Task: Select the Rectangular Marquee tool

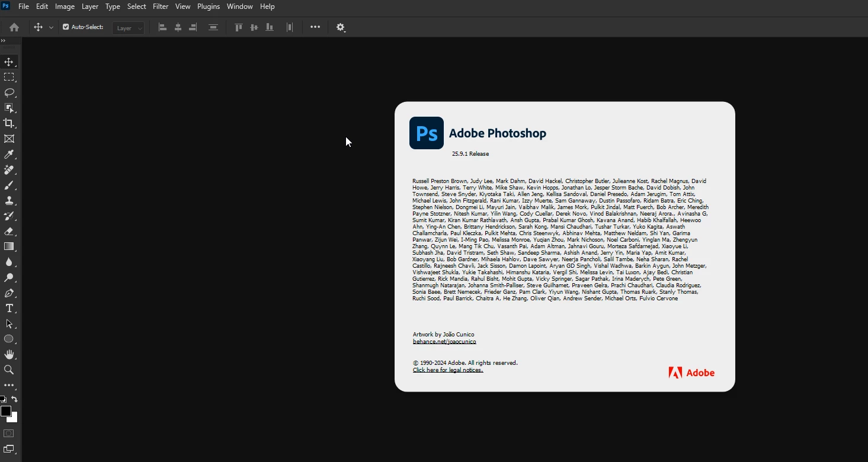Action: (x=9, y=78)
